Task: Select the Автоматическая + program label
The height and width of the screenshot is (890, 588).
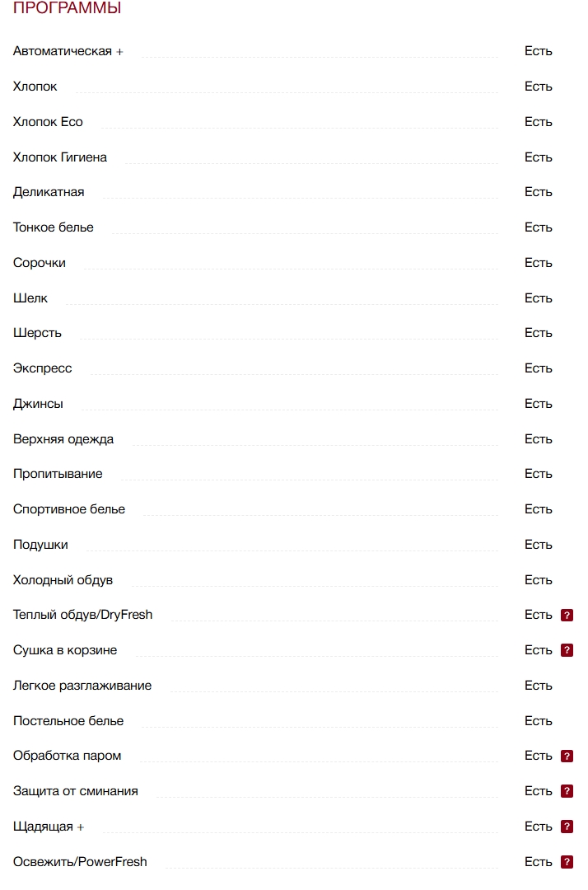Action: [68, 51]
